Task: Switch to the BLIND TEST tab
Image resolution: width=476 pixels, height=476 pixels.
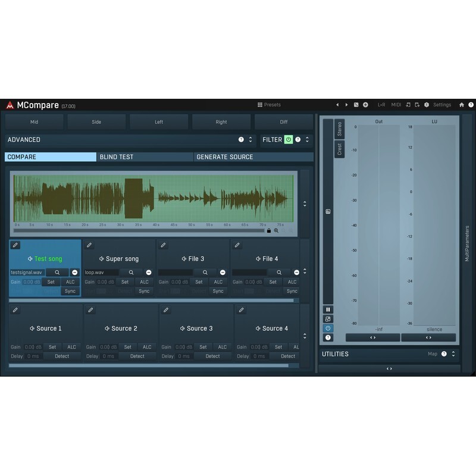Action: point(145,157)
